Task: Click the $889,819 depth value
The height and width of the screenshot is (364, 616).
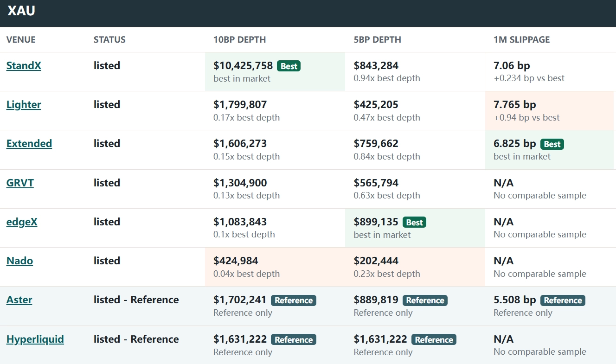Action: tap(376, 300)
